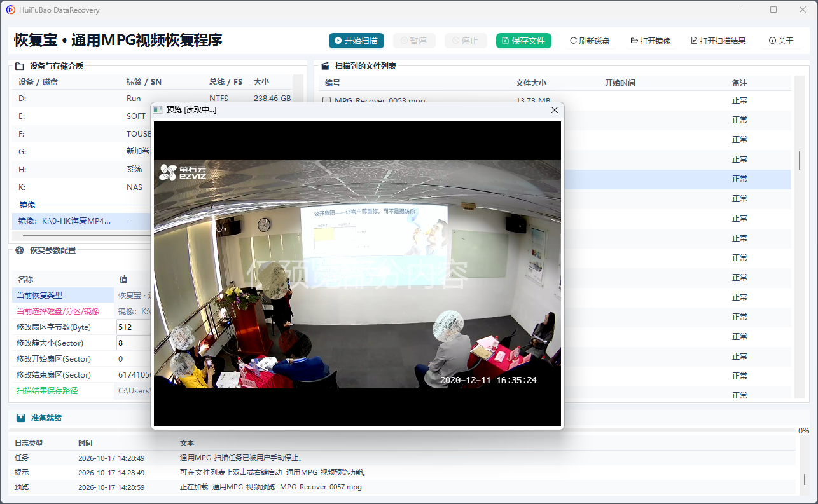Edit the 修改扇区字节数 field showing 512
This screenshot has height=504, width=818.
(134, 327)
